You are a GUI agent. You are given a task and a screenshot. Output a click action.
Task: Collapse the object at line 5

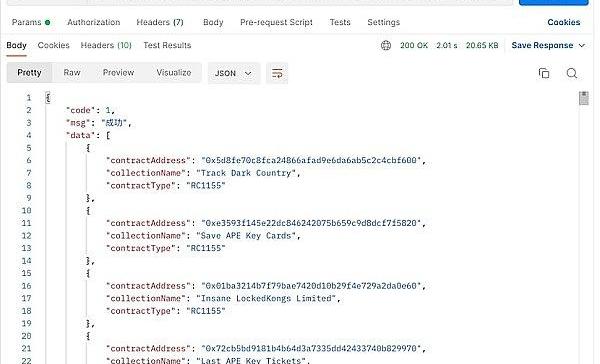tap(88, 148)
